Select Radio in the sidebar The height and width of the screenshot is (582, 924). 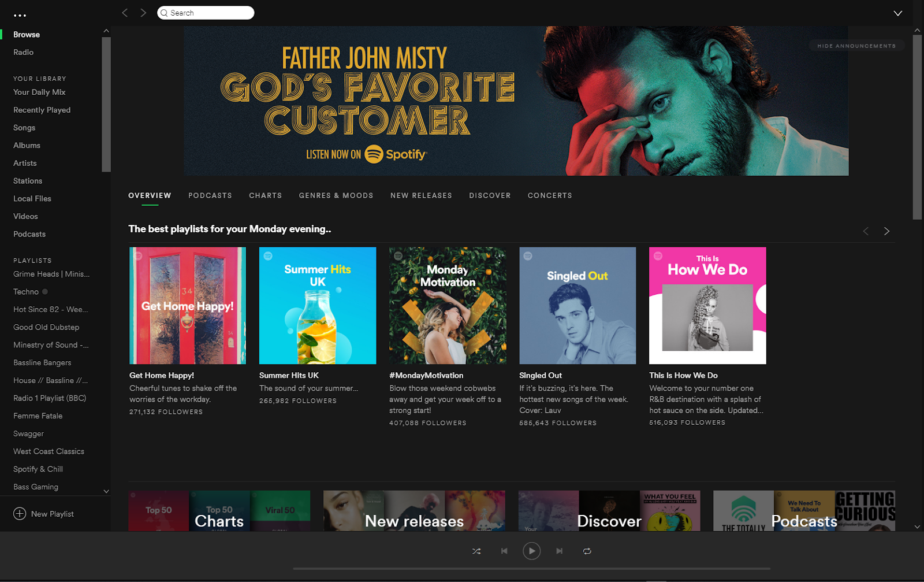click(x=24, y=52)
